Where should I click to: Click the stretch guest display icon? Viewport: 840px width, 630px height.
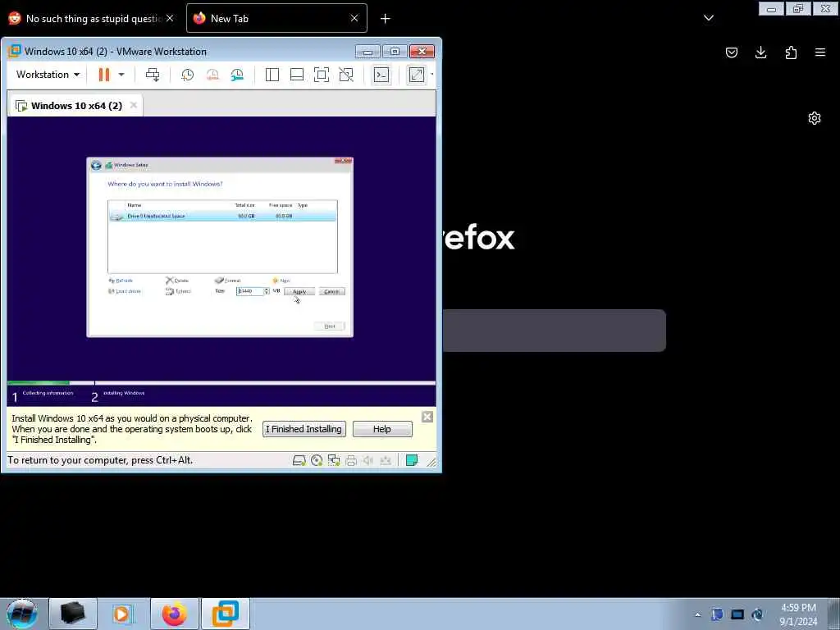click(x=416, y=75)
